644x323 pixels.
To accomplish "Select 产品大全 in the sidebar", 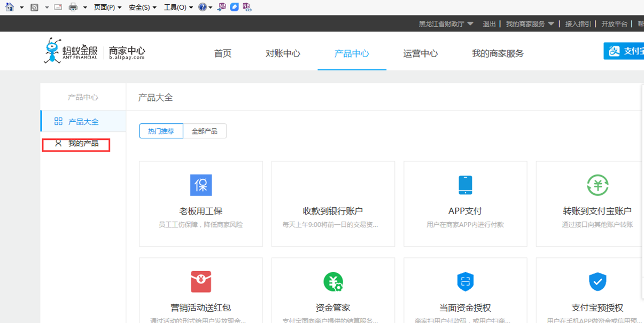I will 83,121.
